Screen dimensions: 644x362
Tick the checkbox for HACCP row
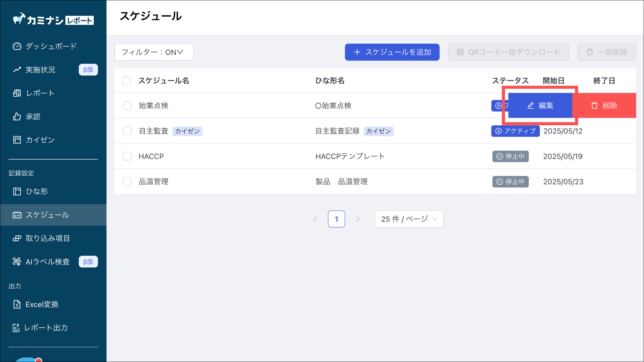(127, 156)
